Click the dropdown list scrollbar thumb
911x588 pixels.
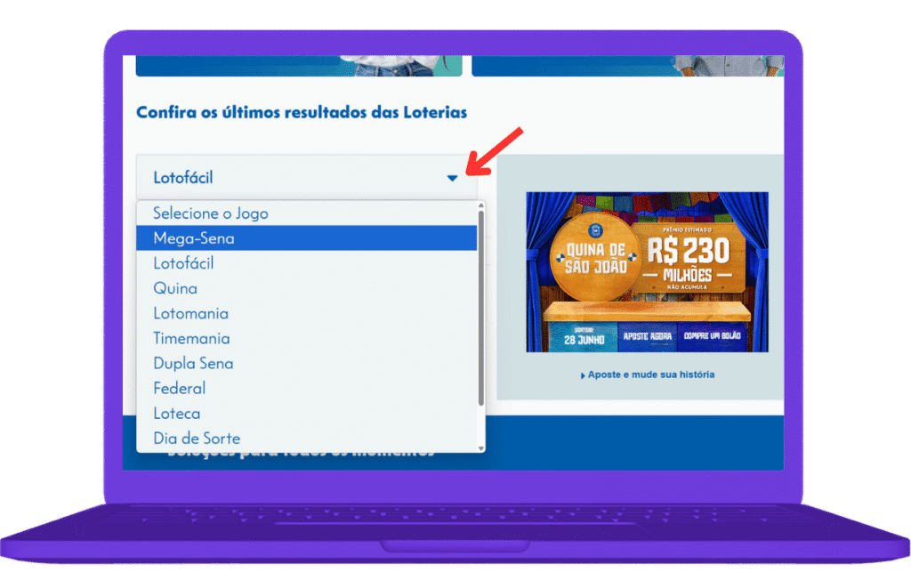pos(481,308)
